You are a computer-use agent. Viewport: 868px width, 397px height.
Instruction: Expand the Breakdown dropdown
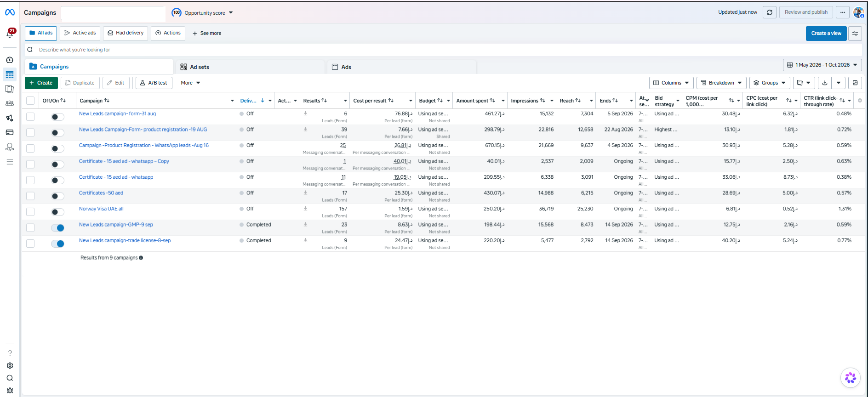coord(721,83)
